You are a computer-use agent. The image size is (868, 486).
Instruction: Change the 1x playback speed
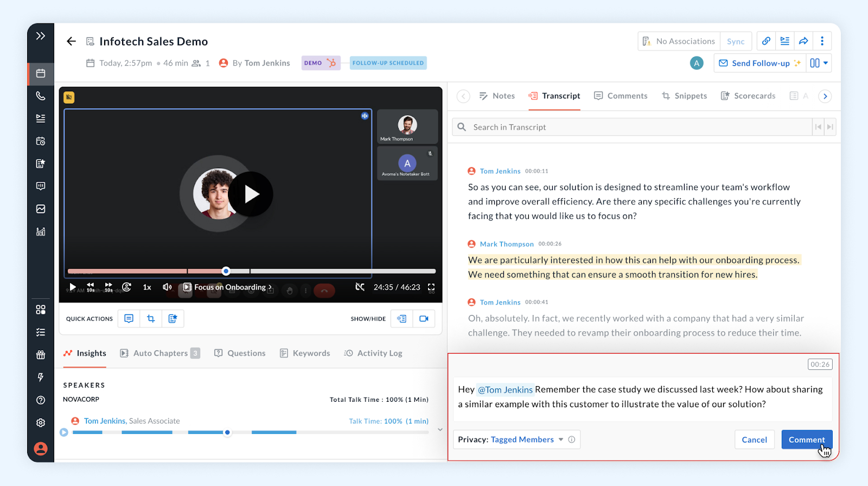[147, 287]
